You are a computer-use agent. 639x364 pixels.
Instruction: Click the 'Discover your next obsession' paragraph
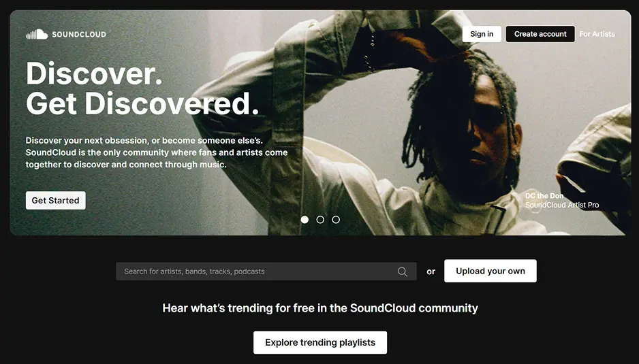pos(157,152)
